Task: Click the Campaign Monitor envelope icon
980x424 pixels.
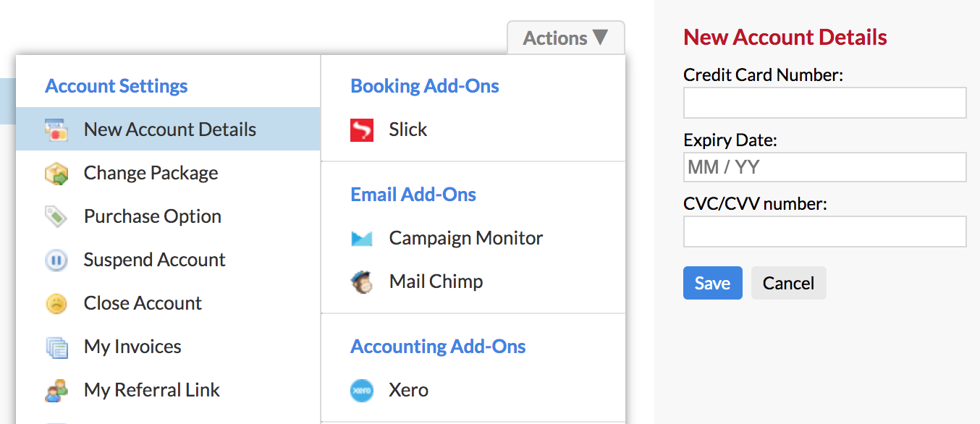Action: pos(362,239)
